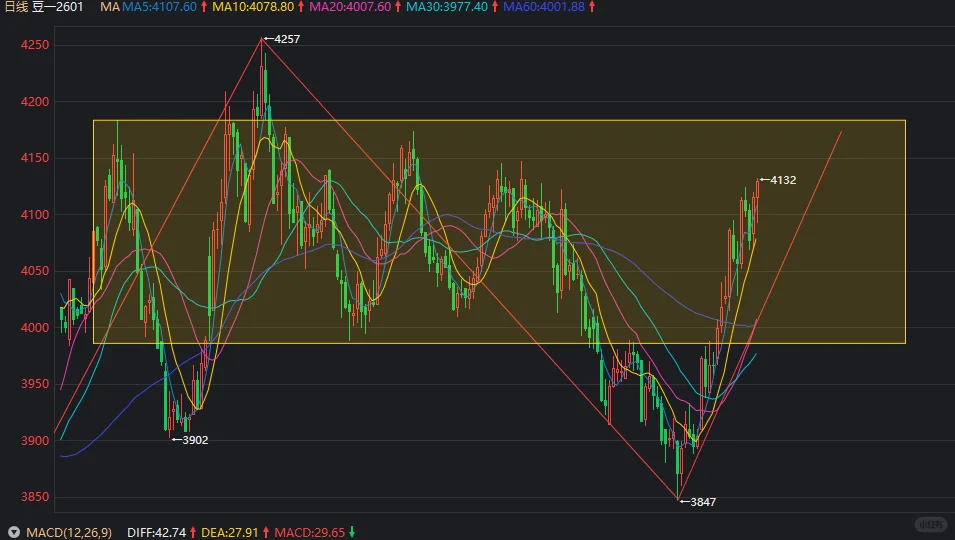Click the 4250 price axis label
The height and width of the screenshot is (540, 955).
(x=35, y=45)
